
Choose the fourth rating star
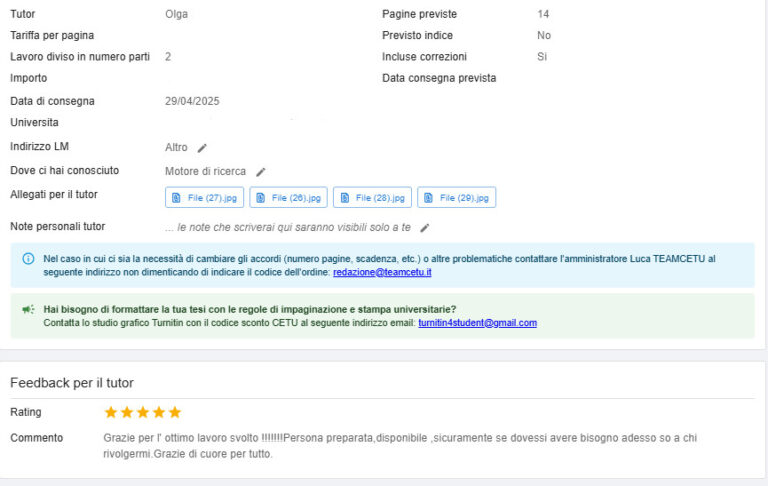click(x=159, y=412)
